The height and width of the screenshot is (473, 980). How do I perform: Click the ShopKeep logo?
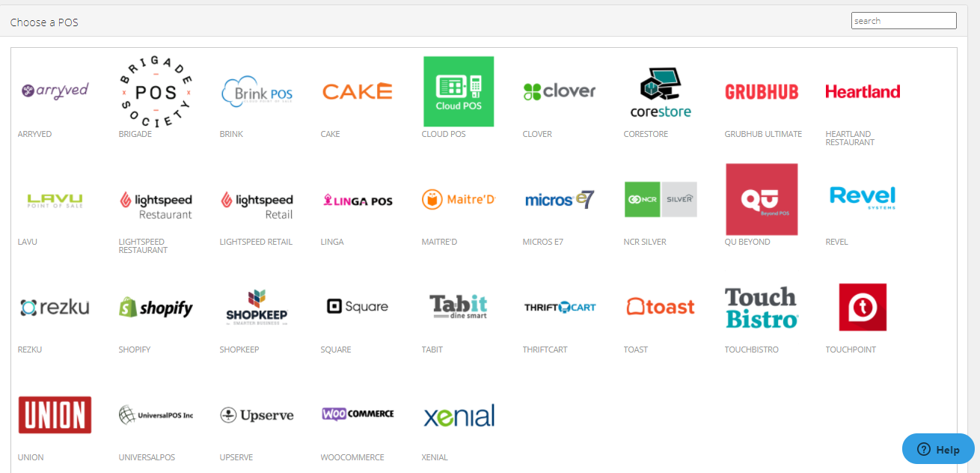257,307
